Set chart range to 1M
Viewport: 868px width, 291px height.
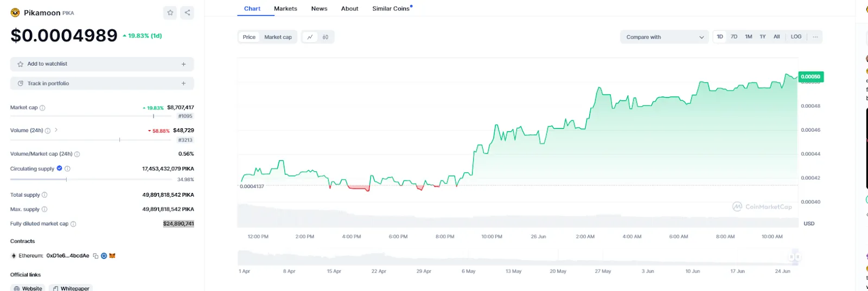(x=749, y=37)
